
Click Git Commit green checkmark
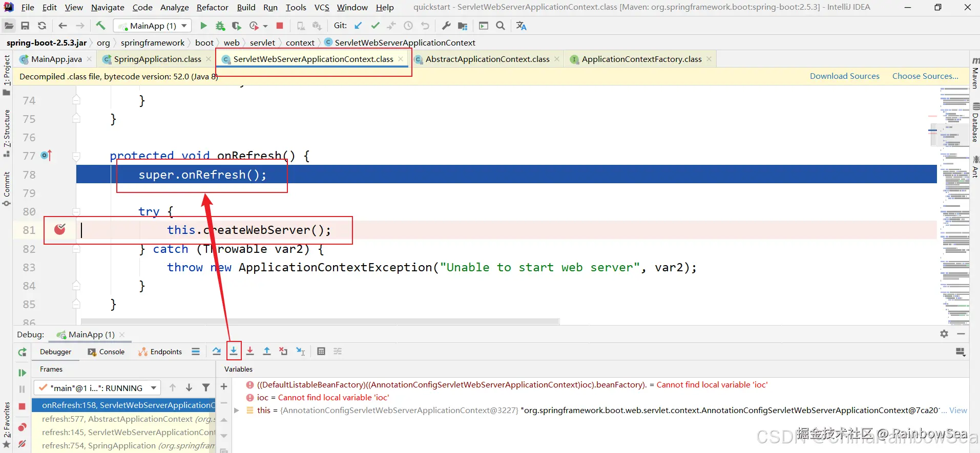(x=375, y=26)
